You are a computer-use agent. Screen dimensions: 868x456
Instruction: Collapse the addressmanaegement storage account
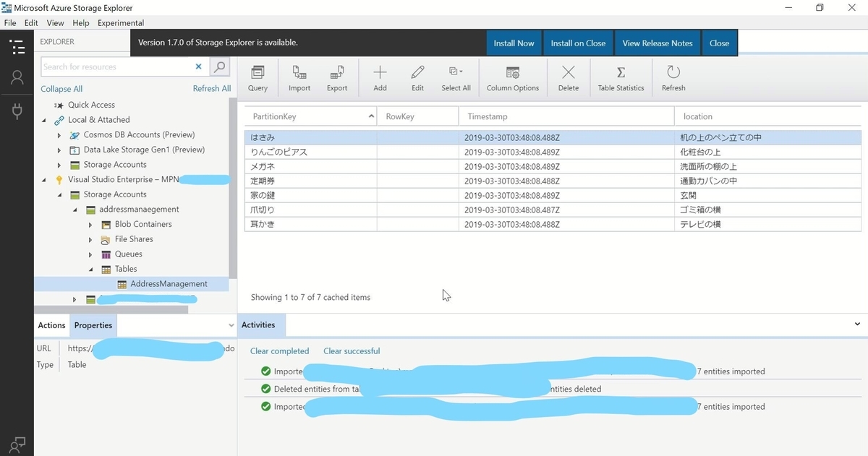(x=75, y=210)
